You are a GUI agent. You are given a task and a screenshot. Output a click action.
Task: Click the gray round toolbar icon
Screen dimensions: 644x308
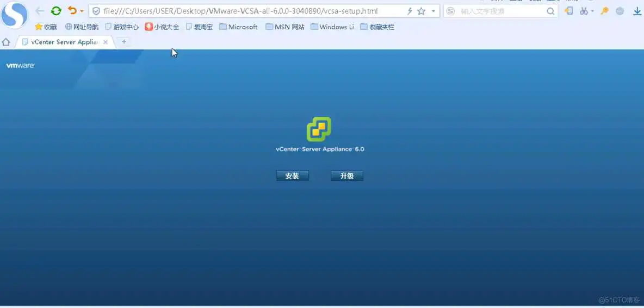[620, 11]
